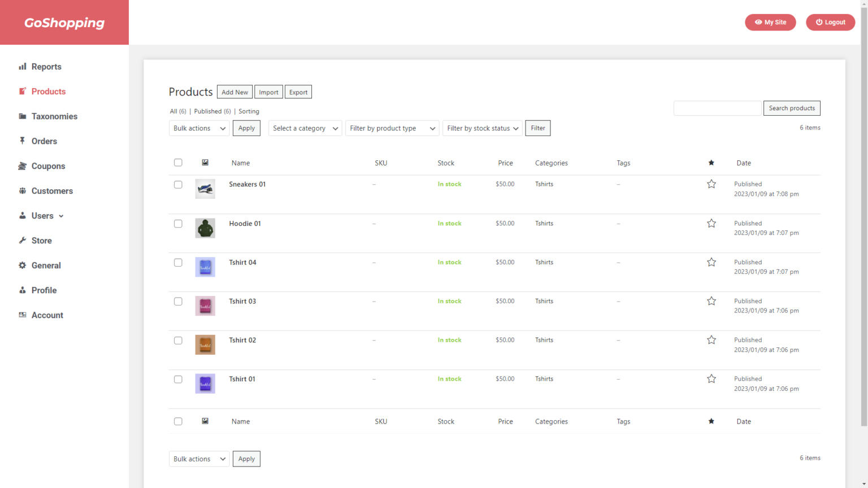Click the image column header icon

point(205,163)
